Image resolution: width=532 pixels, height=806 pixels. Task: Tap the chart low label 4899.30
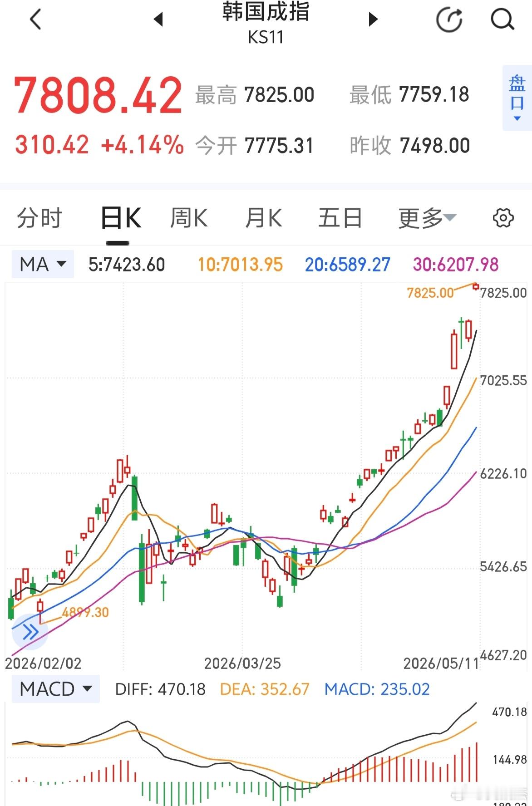85,613
